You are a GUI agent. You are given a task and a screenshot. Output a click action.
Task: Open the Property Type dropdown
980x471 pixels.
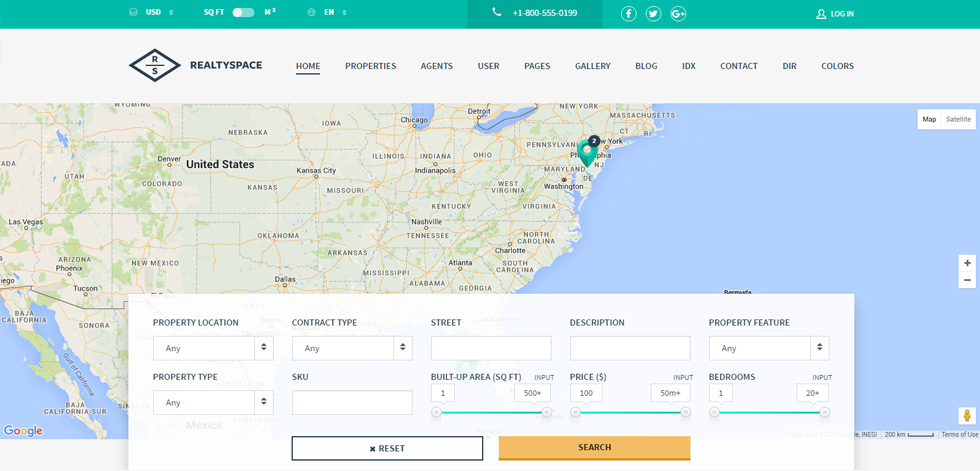pos(213,402)
